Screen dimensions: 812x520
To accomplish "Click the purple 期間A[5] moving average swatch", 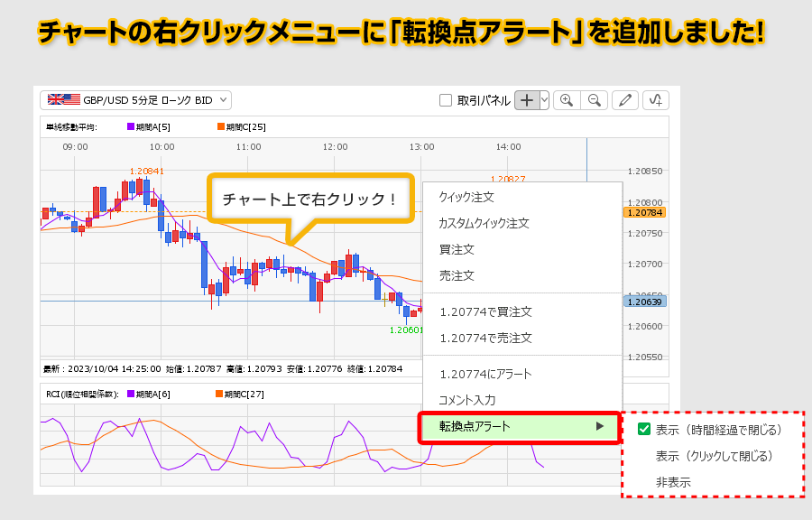I will [x=131, y=126].
